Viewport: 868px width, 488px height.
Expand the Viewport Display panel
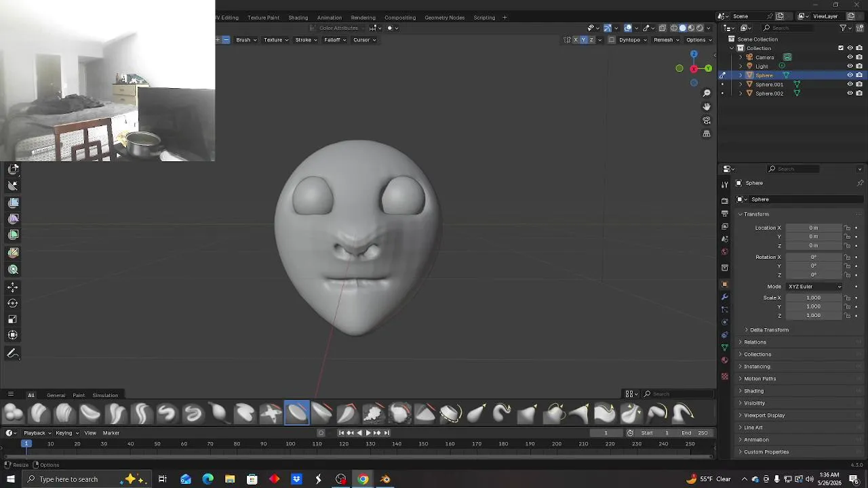point(764,415)
